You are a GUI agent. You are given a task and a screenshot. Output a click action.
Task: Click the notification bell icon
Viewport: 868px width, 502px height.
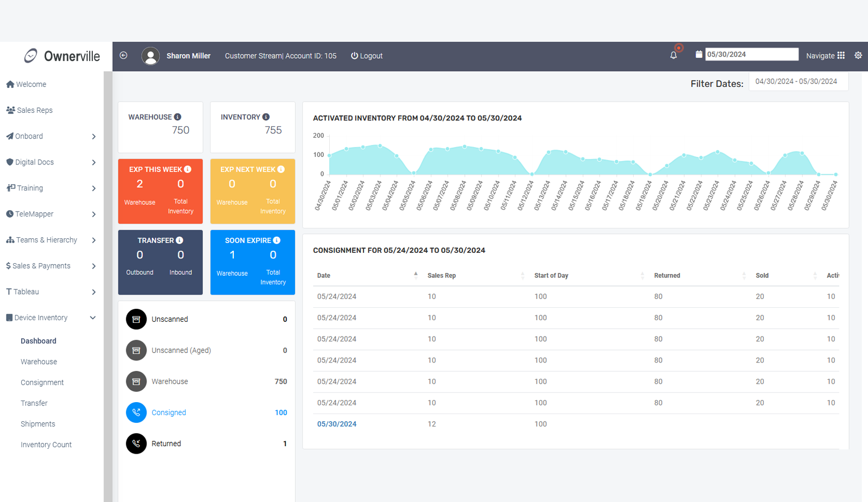pyautogui.click(x=673, y=55)
